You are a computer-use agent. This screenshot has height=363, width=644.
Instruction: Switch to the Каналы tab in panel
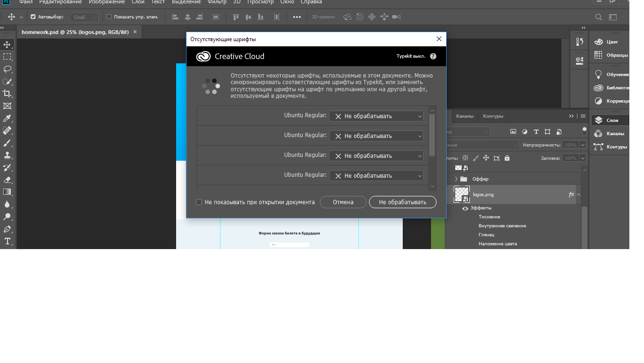click(x=465, y=116)
